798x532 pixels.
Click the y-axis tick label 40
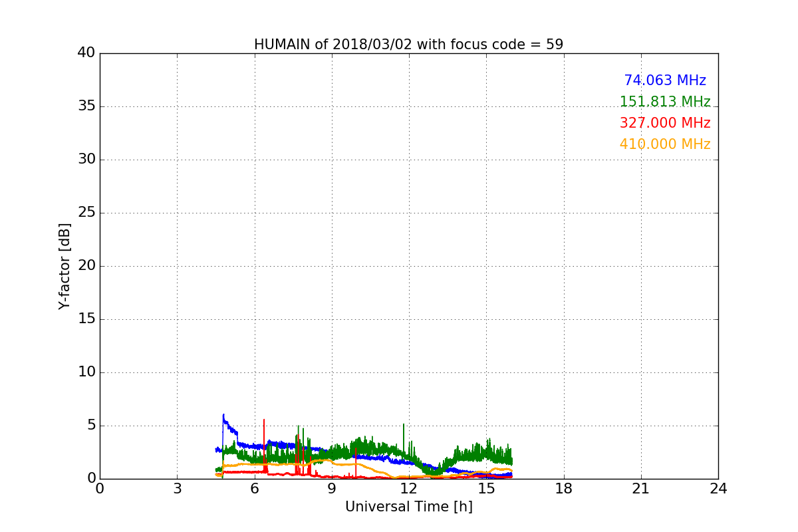coord(86,53)
